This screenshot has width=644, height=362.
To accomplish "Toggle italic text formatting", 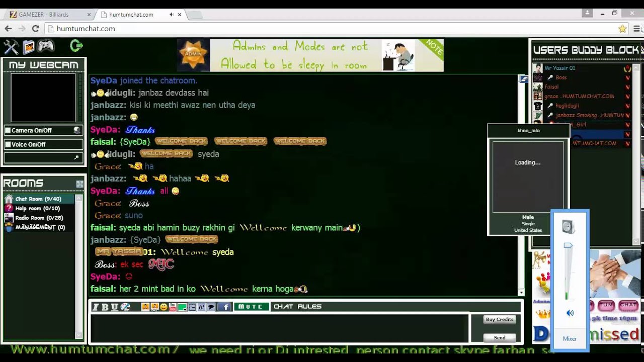I will pos(96,307).
